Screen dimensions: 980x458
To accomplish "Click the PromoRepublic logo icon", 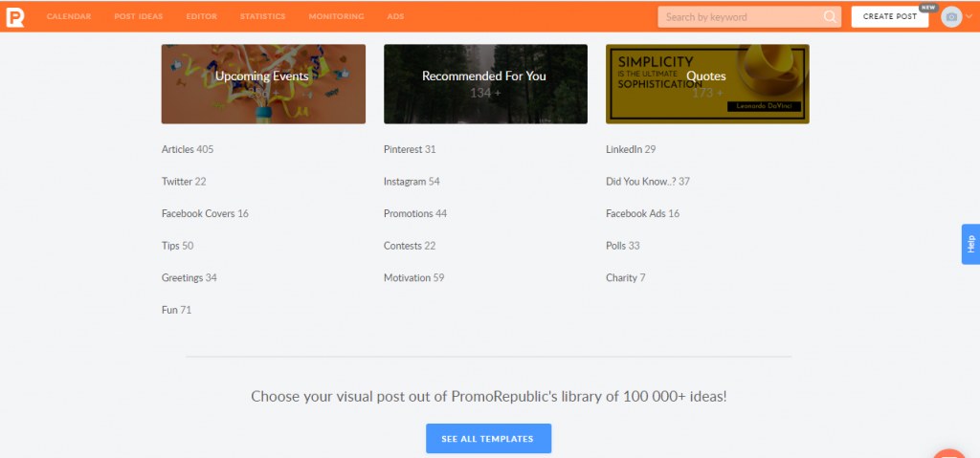I will tap(15, 17).
